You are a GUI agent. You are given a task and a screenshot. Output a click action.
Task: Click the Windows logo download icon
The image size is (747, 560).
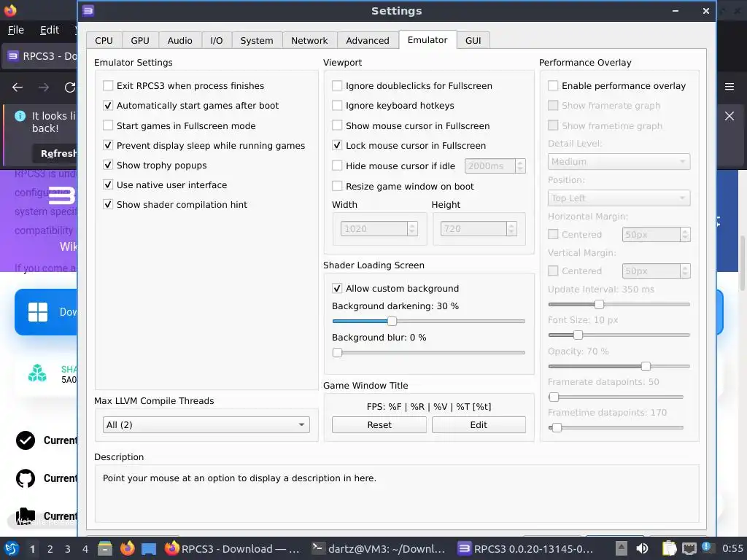38,312
